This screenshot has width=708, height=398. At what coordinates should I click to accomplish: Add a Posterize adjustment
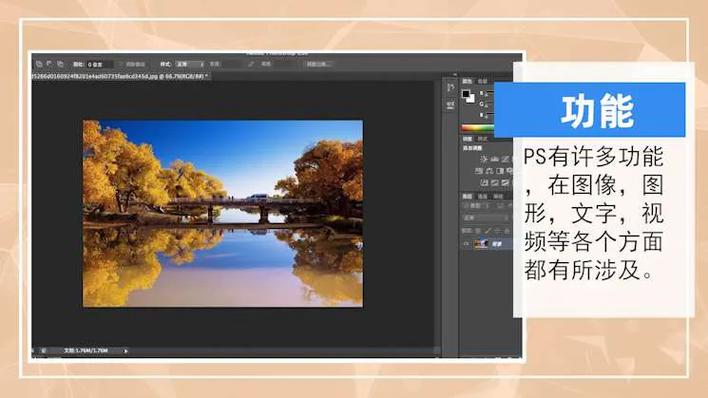pos(494,183)
